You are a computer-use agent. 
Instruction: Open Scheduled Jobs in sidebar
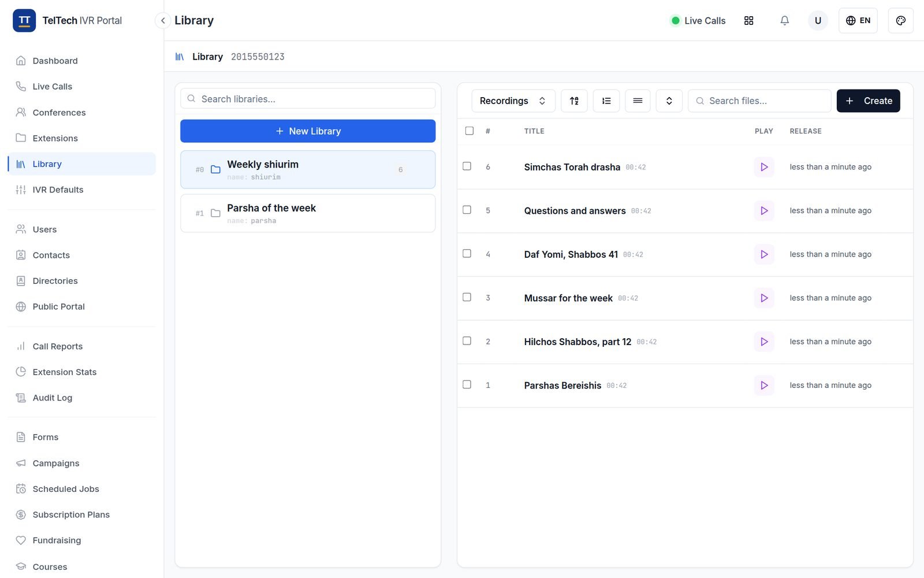[x=81, y=489]
